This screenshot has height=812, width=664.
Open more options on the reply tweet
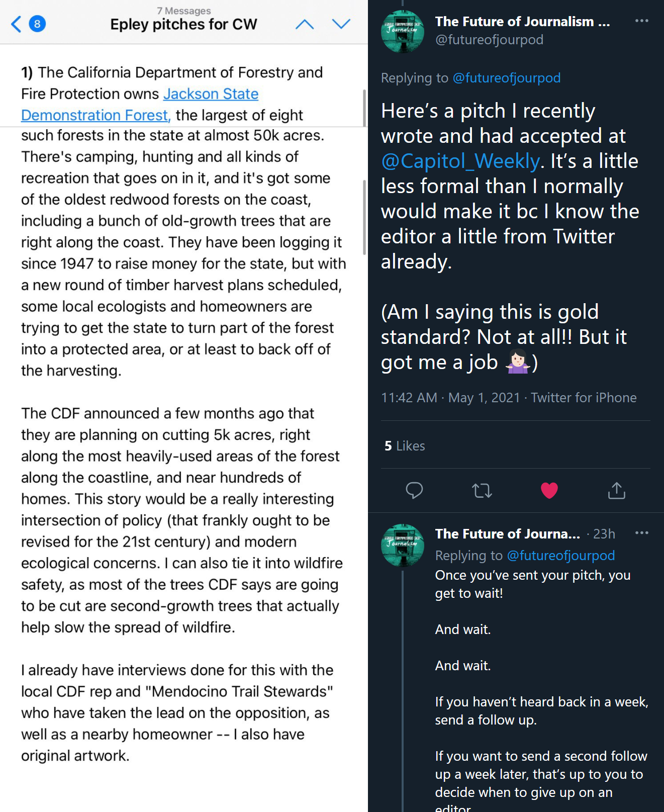pyautogui.click(x=641, y=533)
